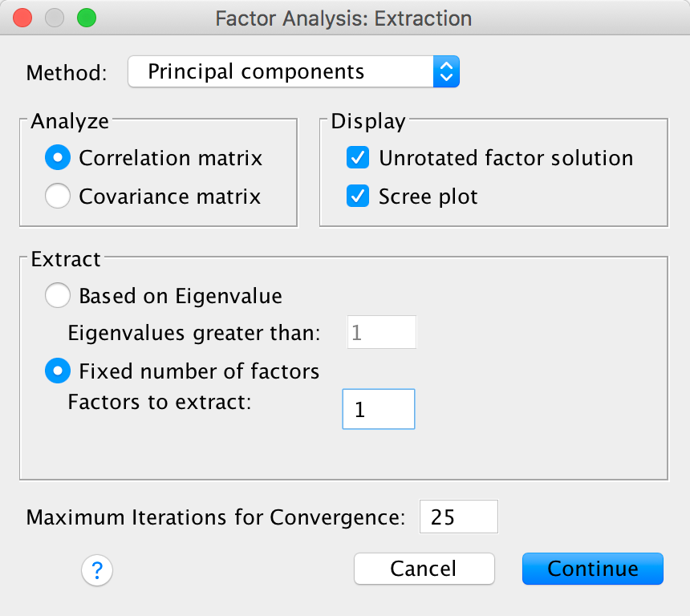
Task: Click Maximum Iterations for Convergence field
Action: tap(458, 517)
